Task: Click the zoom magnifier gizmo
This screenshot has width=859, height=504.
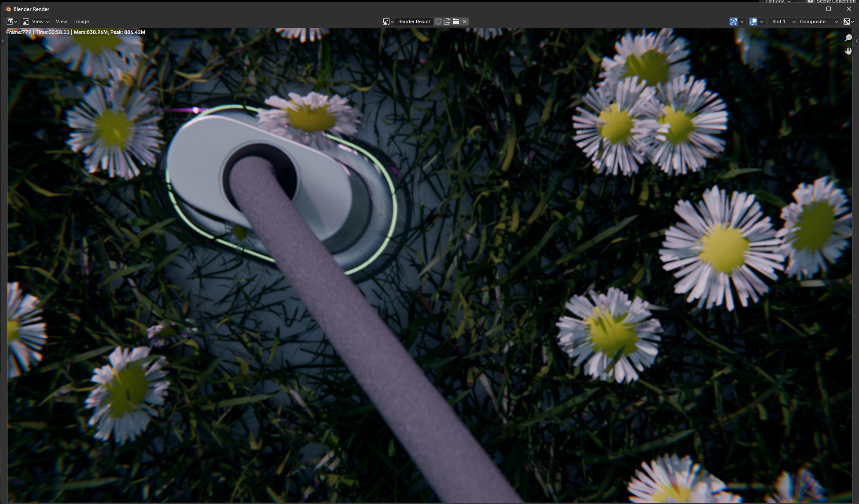Action: (x=848, y=38)
